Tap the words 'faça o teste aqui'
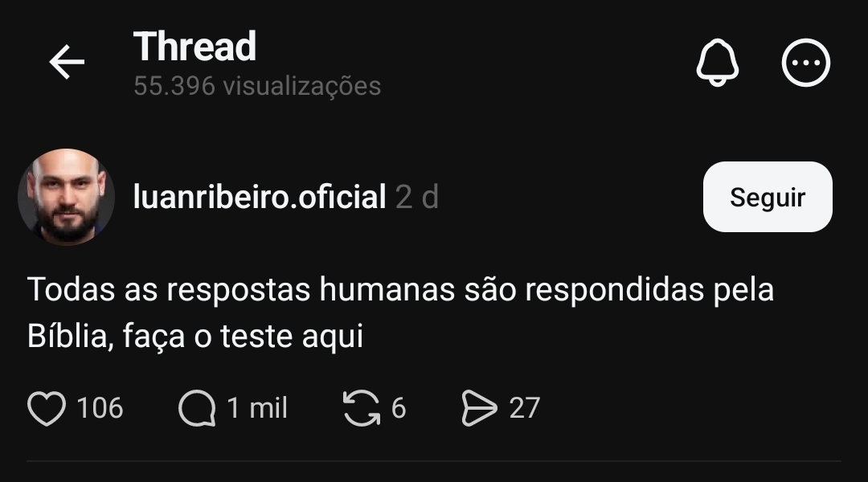The height and width of the screenshot is (482, 868). point(243,337)
